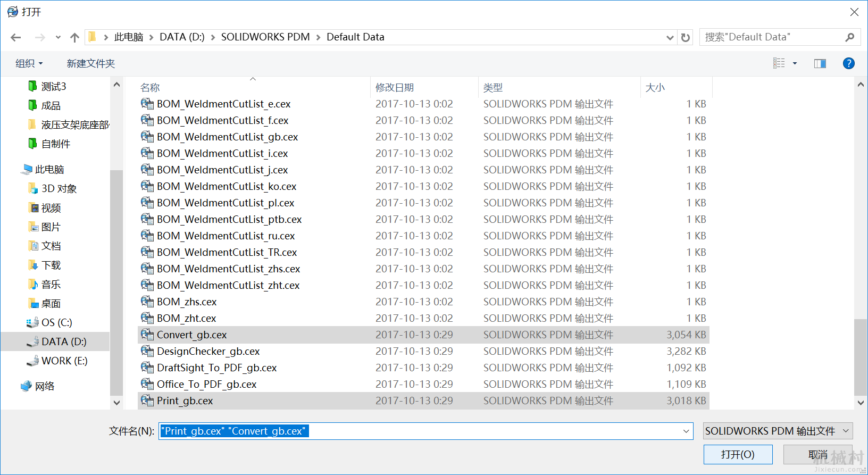
Task: Go back with the left arrow button
Action: 16,37
